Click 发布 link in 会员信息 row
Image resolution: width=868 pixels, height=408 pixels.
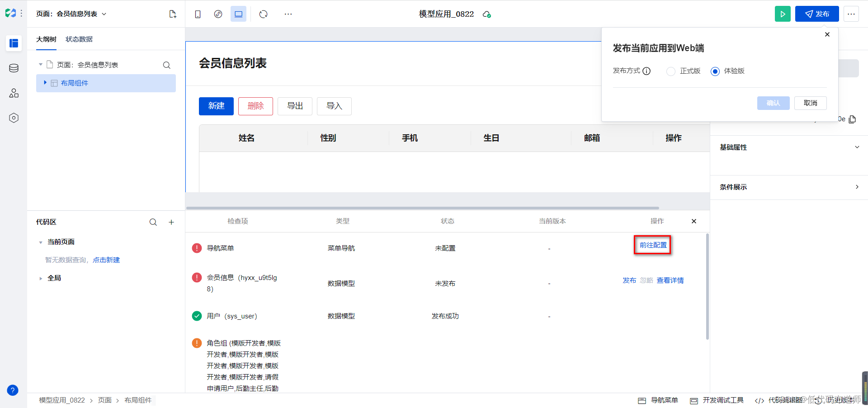tap(629, 280)
